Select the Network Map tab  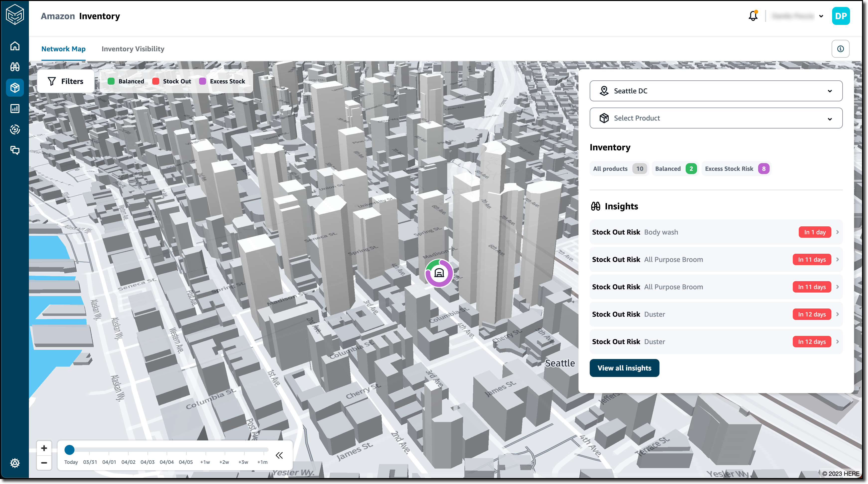tap(63, 49)
